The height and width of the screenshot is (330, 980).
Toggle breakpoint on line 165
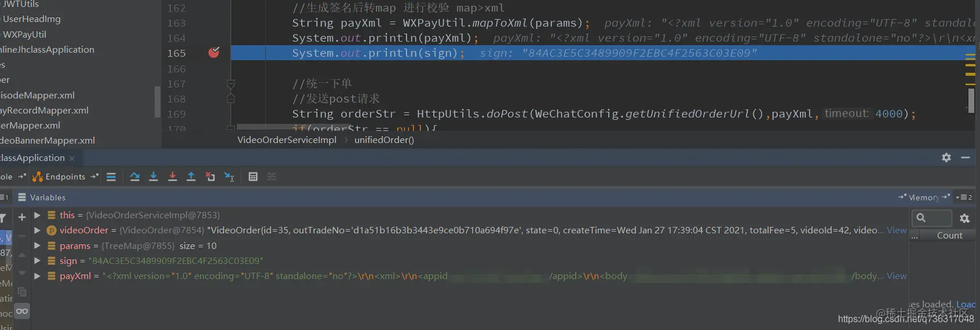[214, 53]
